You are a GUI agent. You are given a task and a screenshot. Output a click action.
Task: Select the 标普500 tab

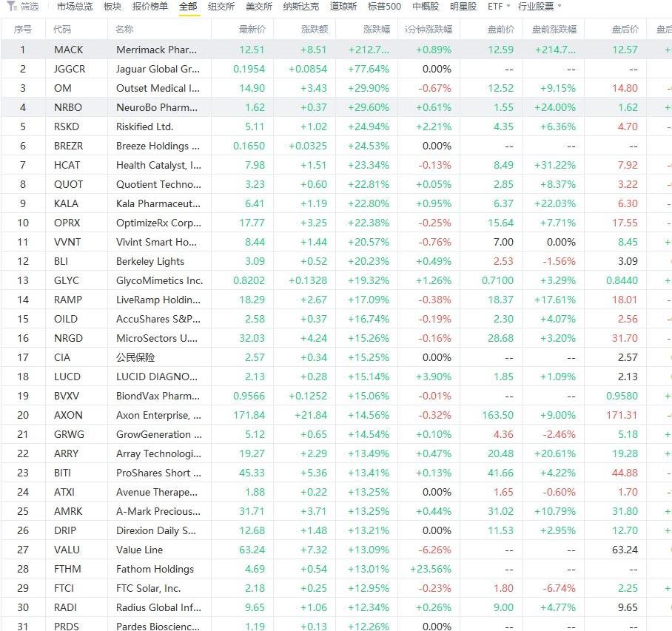pyautogui.click(x=384, y=7)
